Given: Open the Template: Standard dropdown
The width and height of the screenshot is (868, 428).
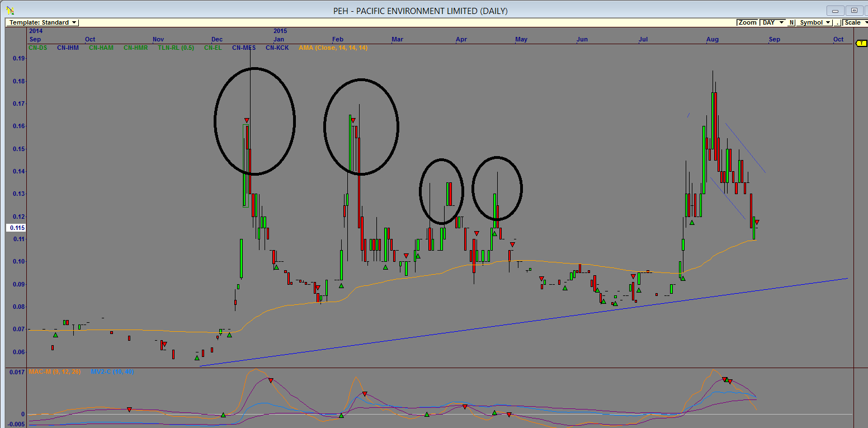Looking at the screenshot, I should (43, 22).
